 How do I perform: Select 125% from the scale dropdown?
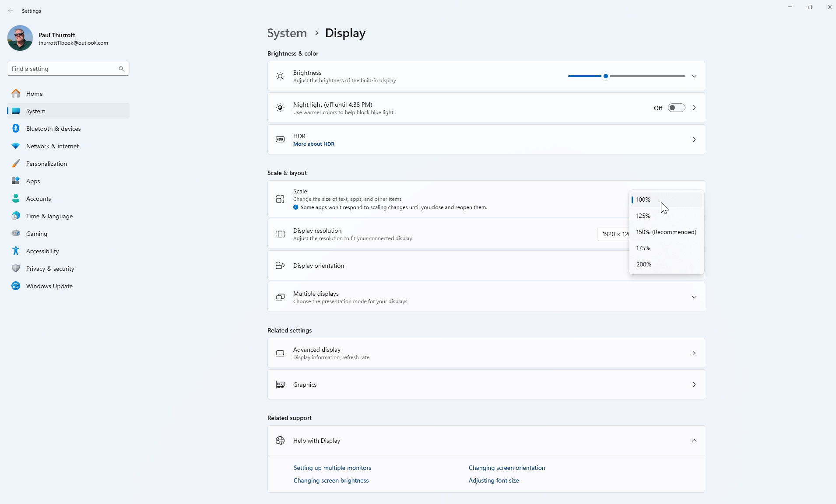[x=643, y=216]
